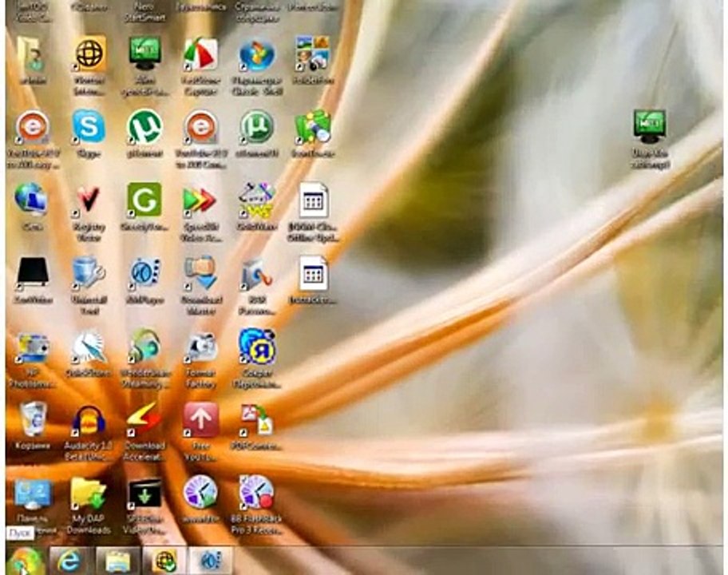This screenshot has width=728, height=575.
Task: Open the Корзина recycle bin
Action: 33,419
